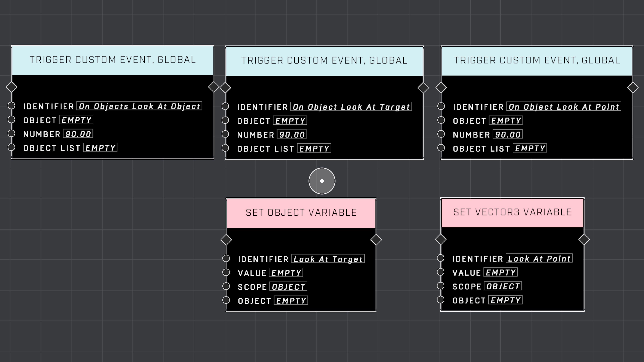This screenshot has height=362, width=644.
Task: Click execution output diamond of On Objects Look At Object node
Action: pos(214,87)
